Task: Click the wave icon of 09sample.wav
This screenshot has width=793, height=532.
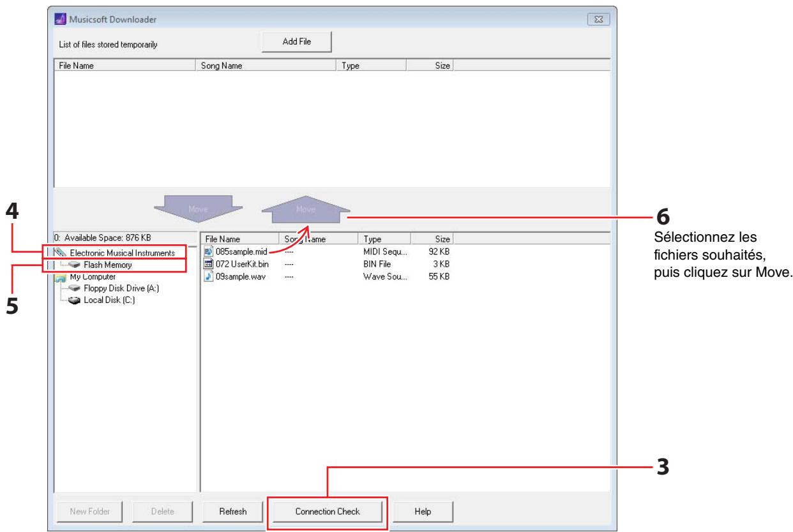Action: (209, 276)
